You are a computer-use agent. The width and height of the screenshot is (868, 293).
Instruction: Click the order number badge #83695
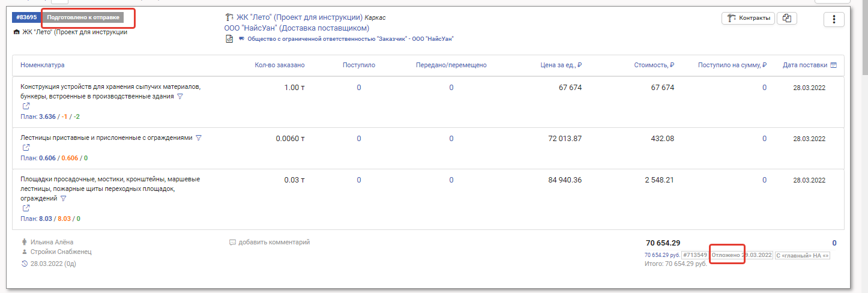pos(25,17)
